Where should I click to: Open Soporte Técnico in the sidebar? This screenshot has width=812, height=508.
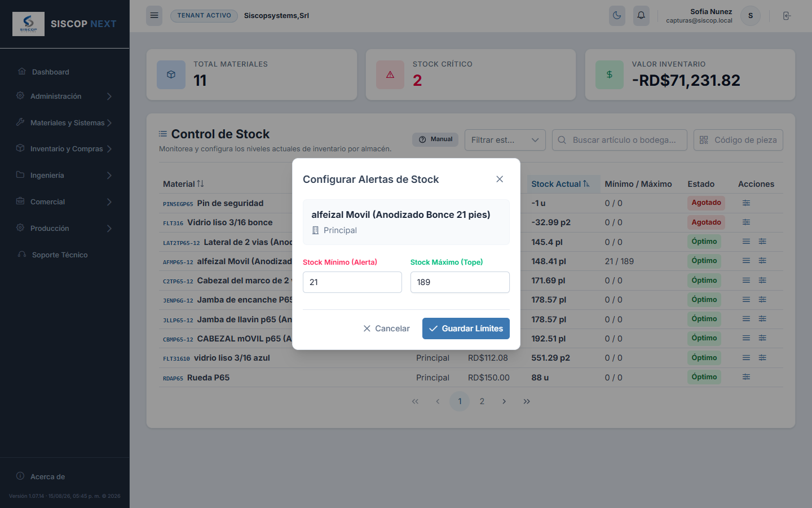[65, 255]
